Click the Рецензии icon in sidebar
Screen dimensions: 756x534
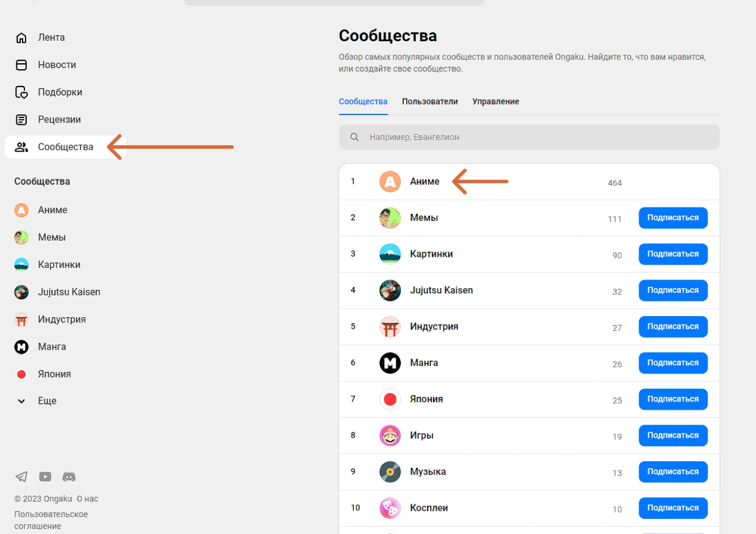click(22, 120)
